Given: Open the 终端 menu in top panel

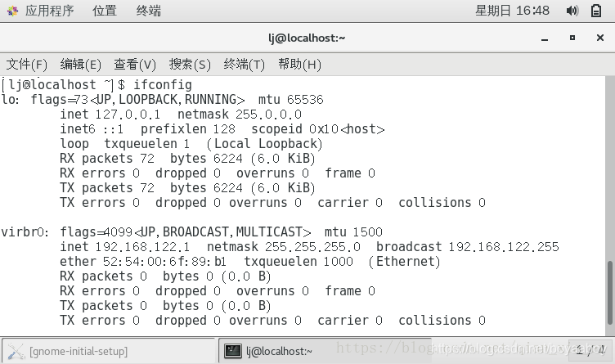Looking at the screenshot, I should tap(149, 11).
